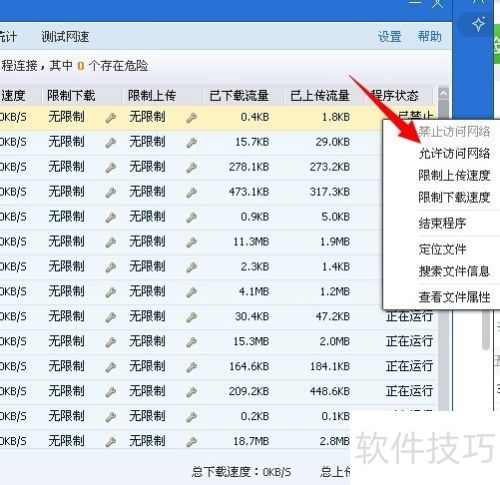Image resolution: width=500 pixels, height=485 pixels.
Task: Click download-limit wrench in the 0.9KB row
Action: (x=111, y=218)
